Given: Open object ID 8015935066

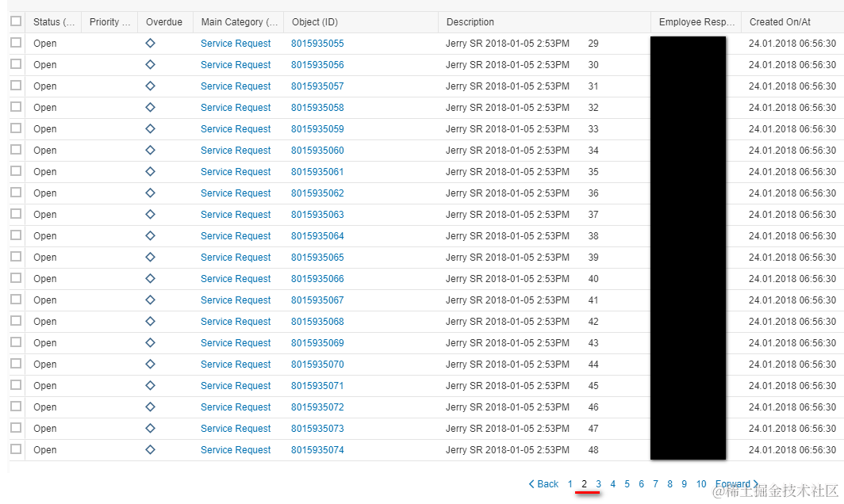Looking at the screenshot, I should (x=317, y=279).
